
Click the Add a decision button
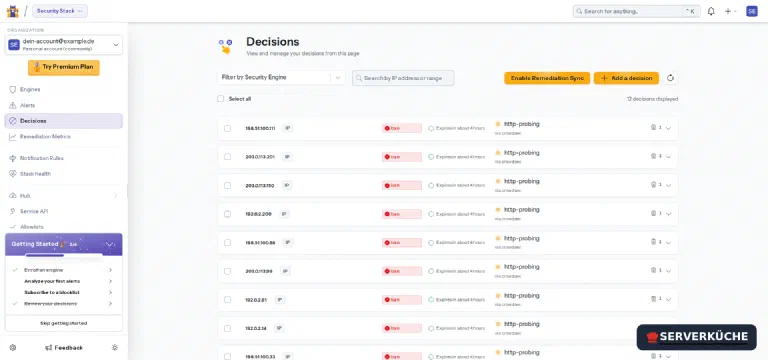point(626,78)
